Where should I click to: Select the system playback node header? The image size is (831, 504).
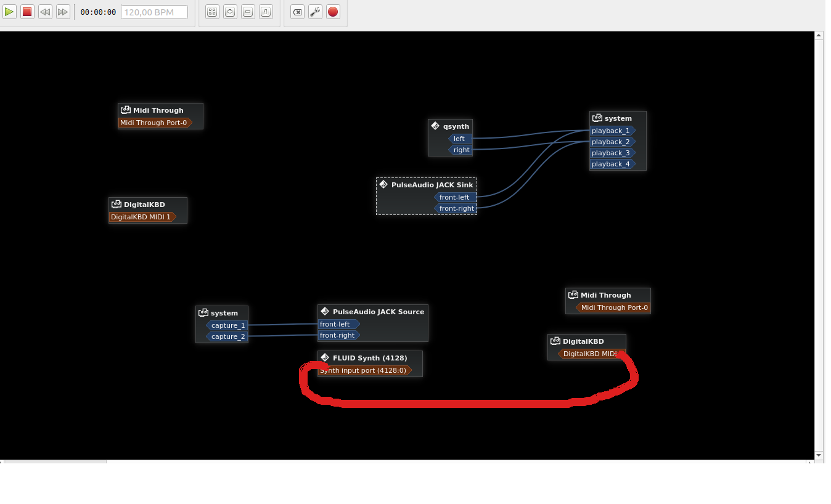click(618, 118)
